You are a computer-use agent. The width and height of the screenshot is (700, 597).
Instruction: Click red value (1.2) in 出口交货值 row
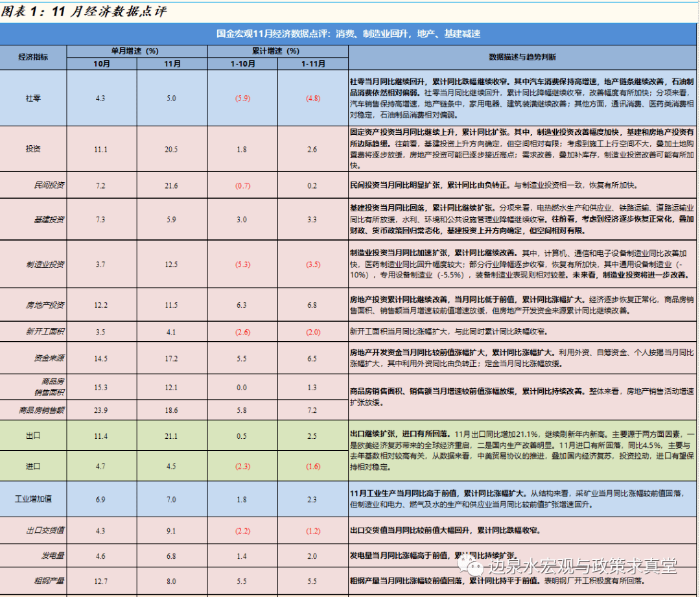pos(313,532)
